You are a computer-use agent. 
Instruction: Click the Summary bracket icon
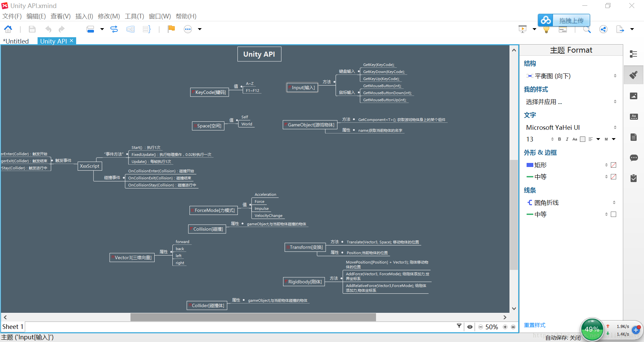click(147, 29)
